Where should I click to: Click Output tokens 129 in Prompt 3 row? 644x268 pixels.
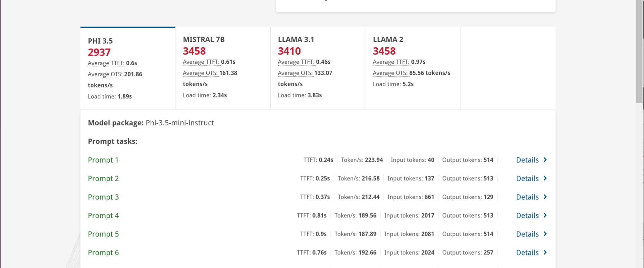coord(468,197)
